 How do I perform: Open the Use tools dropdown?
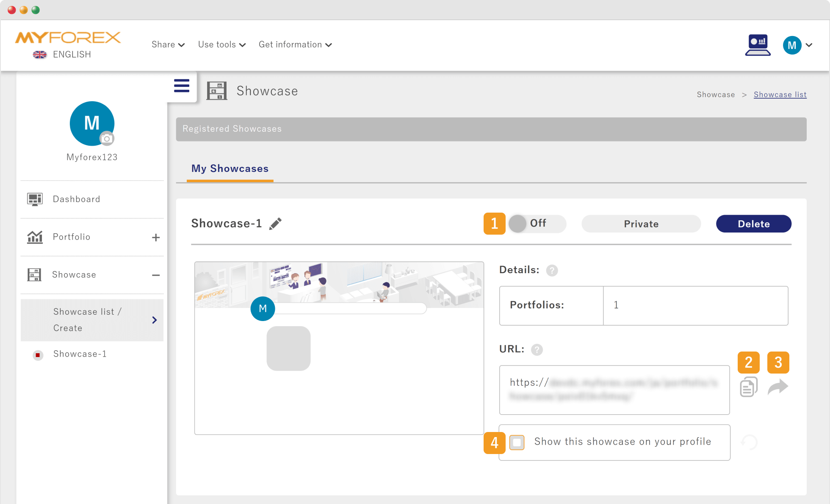[x=221, y=44]
